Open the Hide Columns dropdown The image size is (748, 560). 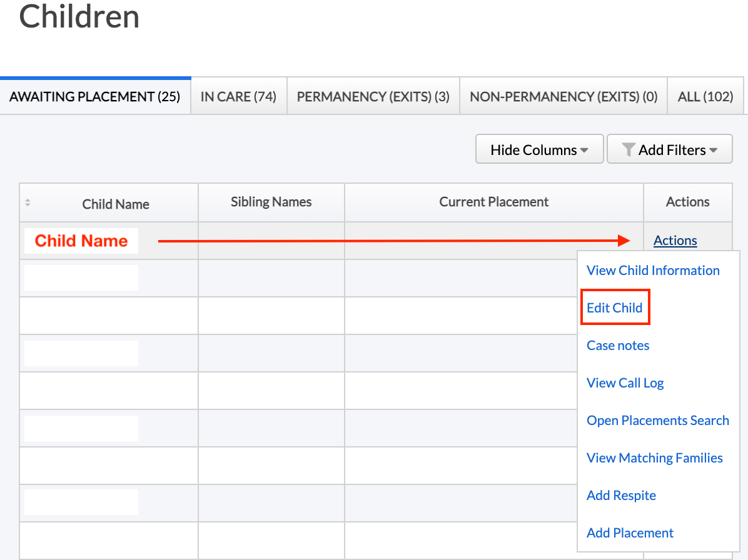tap(539, 150)
